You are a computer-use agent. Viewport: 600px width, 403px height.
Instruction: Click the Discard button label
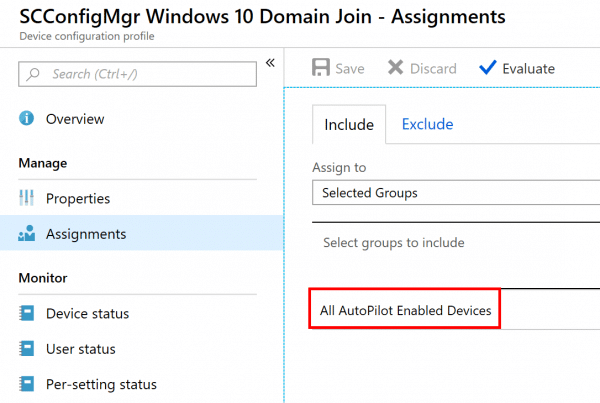433,69
